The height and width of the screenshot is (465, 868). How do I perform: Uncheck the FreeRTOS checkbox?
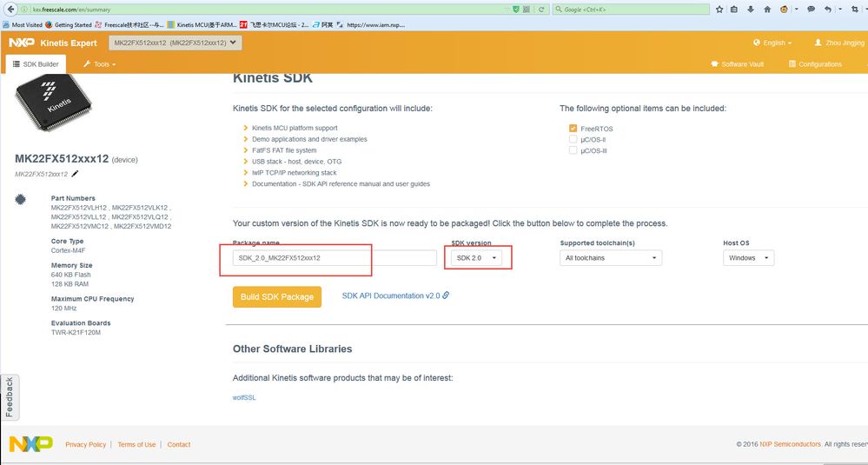tap(573, 129)
